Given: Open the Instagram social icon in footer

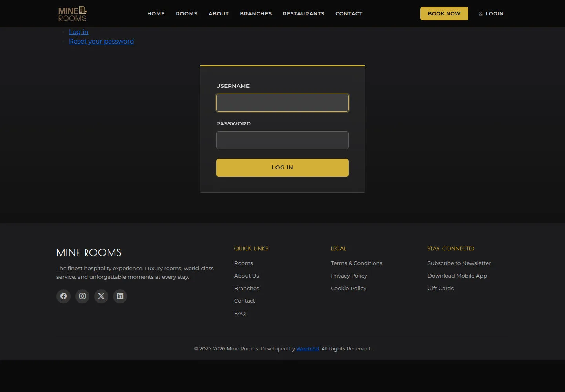Looking at the screenshot, I should click(x=82, y=296).
